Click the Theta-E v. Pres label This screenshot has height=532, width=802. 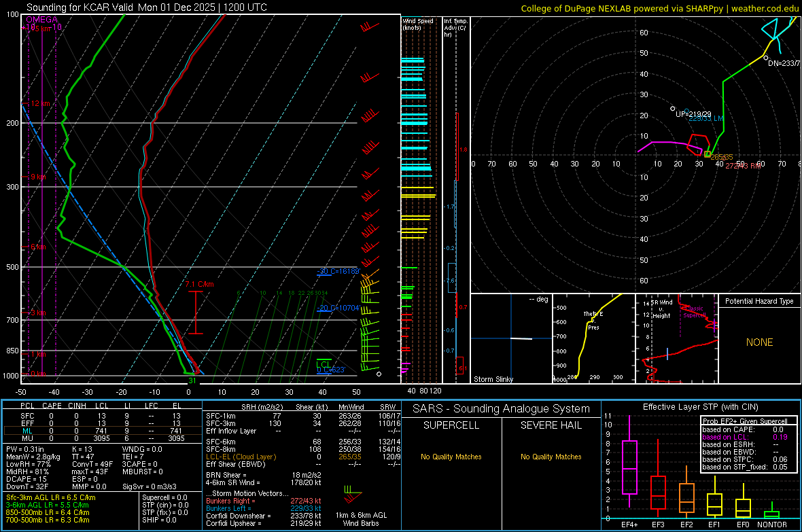point(593,321)
